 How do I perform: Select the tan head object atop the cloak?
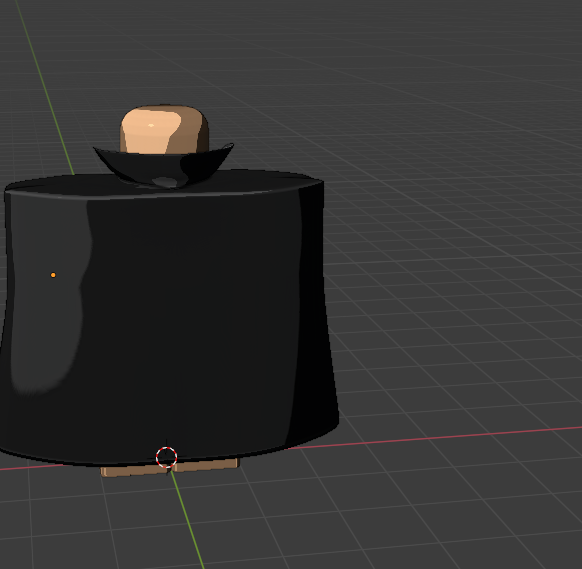[x=164, y=129]
